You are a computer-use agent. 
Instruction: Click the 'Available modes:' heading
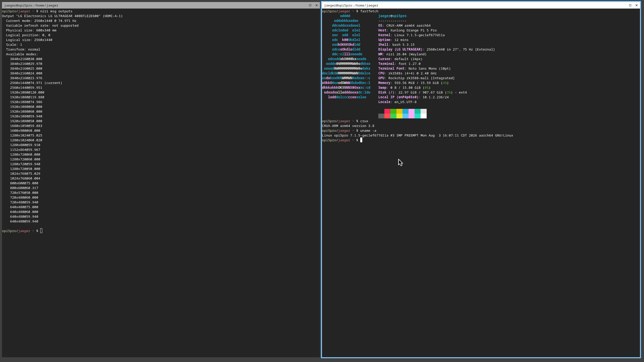point(22,54)
